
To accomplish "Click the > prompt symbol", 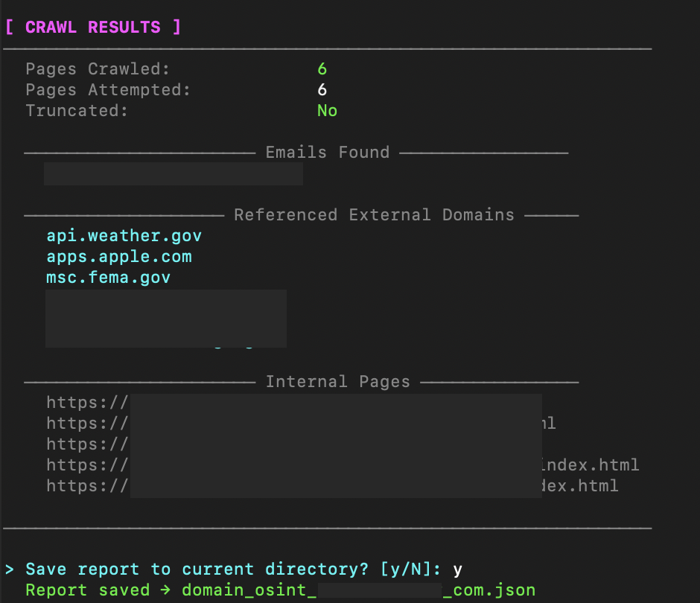I will [10, 569].
